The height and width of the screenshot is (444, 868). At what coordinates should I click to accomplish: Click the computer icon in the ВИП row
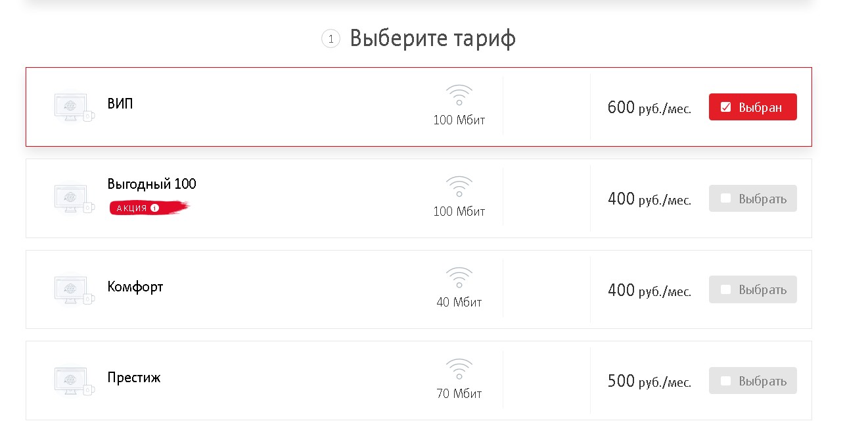click(74, 107)
